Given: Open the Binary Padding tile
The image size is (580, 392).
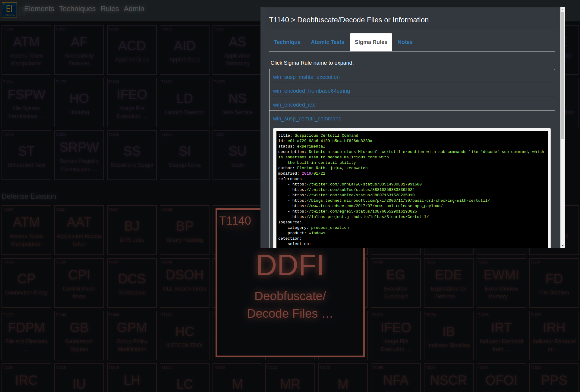Looking at the screenshot, I should (x=184, y=230).
